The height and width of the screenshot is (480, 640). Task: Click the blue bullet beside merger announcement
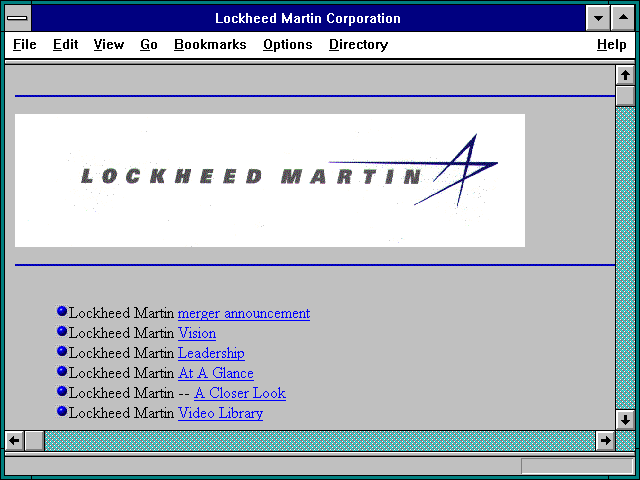62,311
